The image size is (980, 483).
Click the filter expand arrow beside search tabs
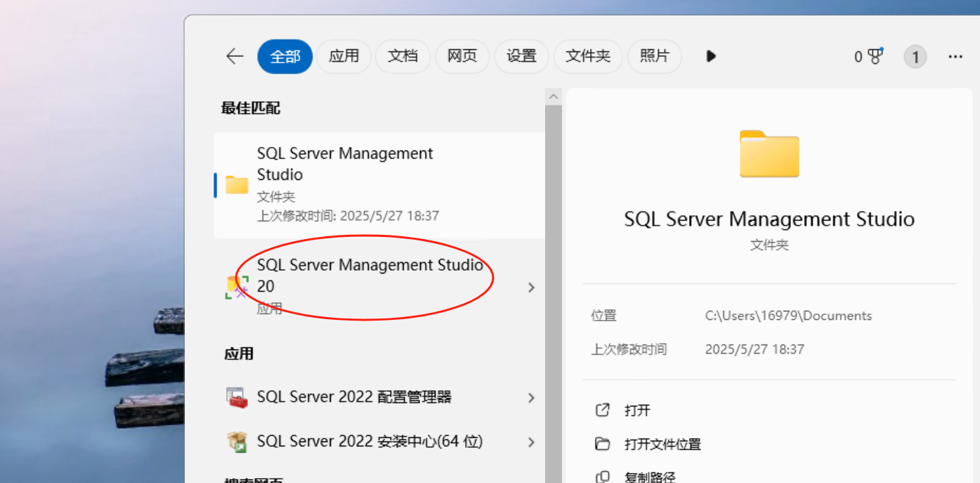click(710, 56)
